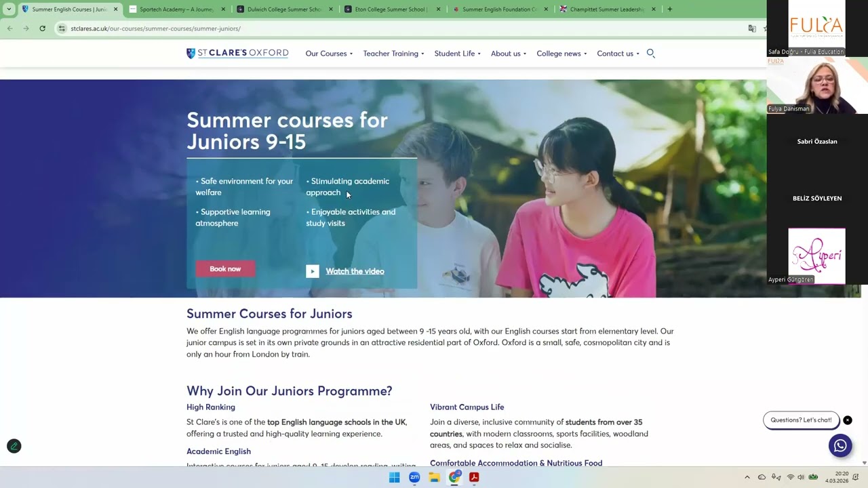Expand the Teacher Training menu

(x=393, y=54)
